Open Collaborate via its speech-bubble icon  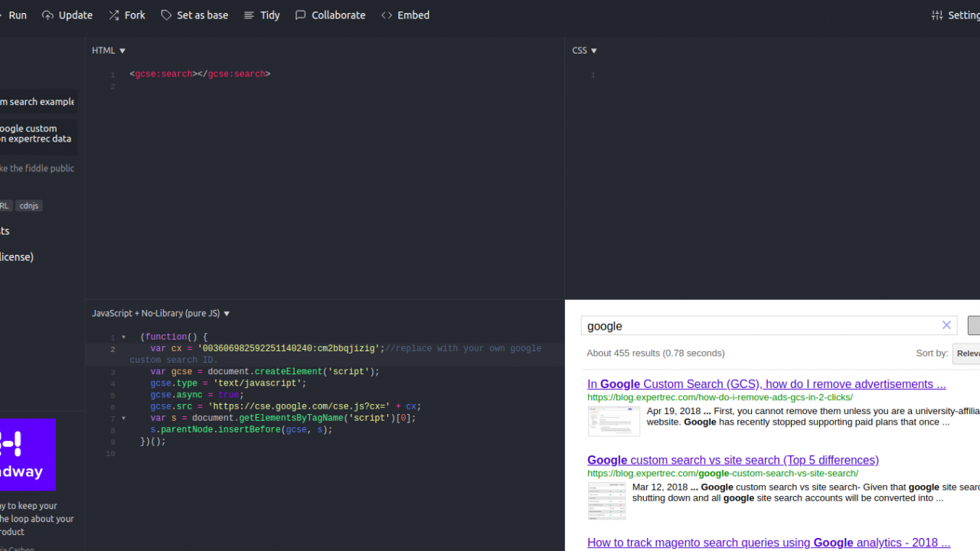(x=300, y=15)
